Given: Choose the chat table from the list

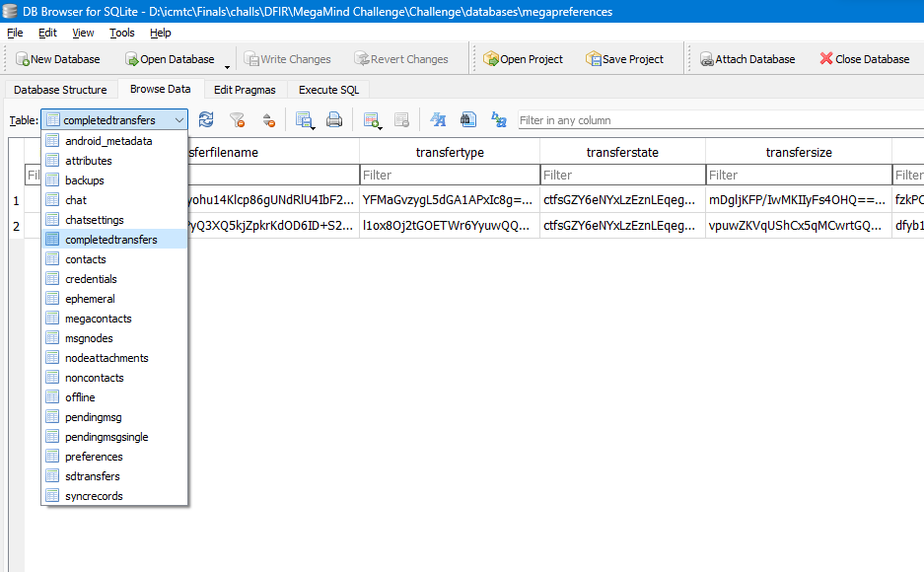Looking at the screenshot, I should [x=114, y=199].
